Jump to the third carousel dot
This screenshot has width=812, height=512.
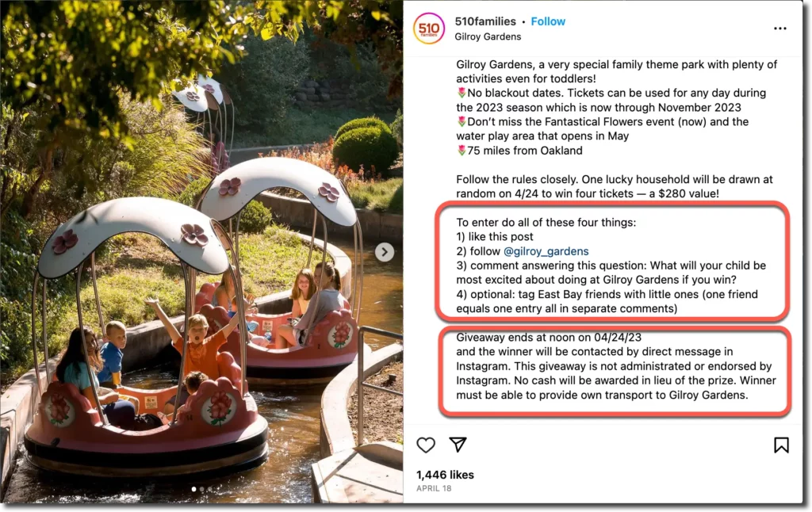tap(209, 489)
